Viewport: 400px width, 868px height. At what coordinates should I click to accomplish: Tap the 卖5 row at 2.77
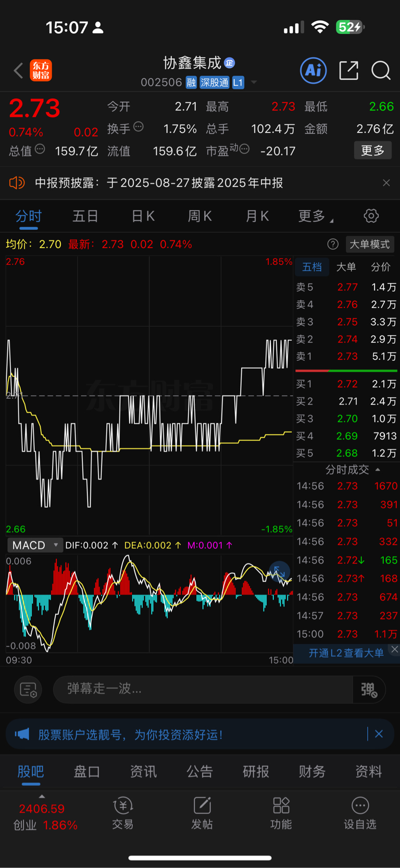(346, 287)
